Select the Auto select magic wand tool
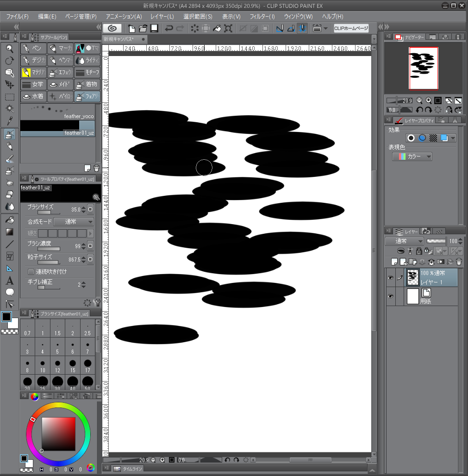The image size is (468, 476). point(9,109)
